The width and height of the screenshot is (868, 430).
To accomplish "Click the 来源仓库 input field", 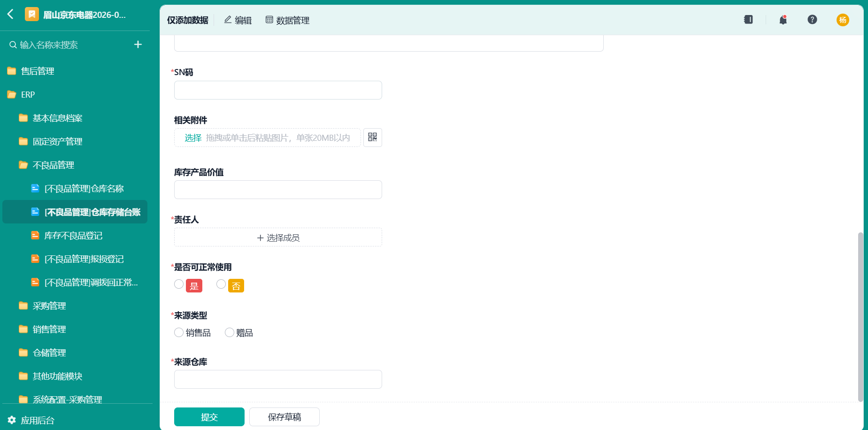I will click(278, 379).
